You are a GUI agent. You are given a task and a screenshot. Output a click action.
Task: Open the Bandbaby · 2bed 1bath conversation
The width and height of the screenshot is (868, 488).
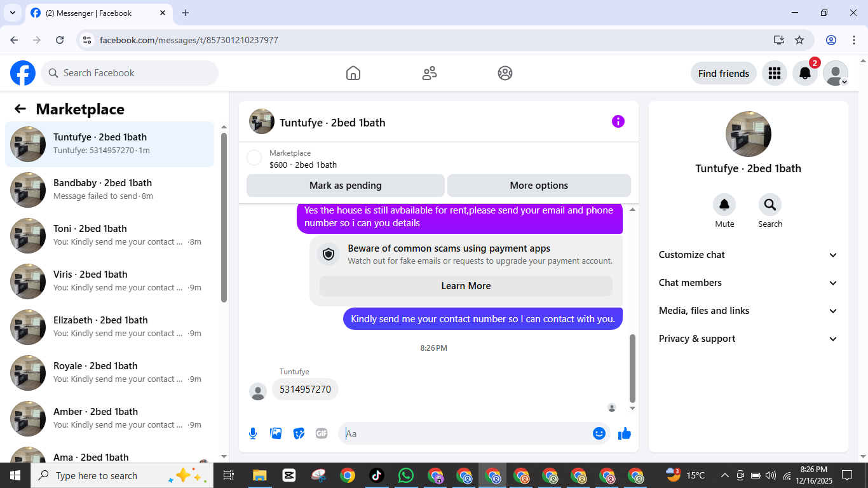pos(110,190)
